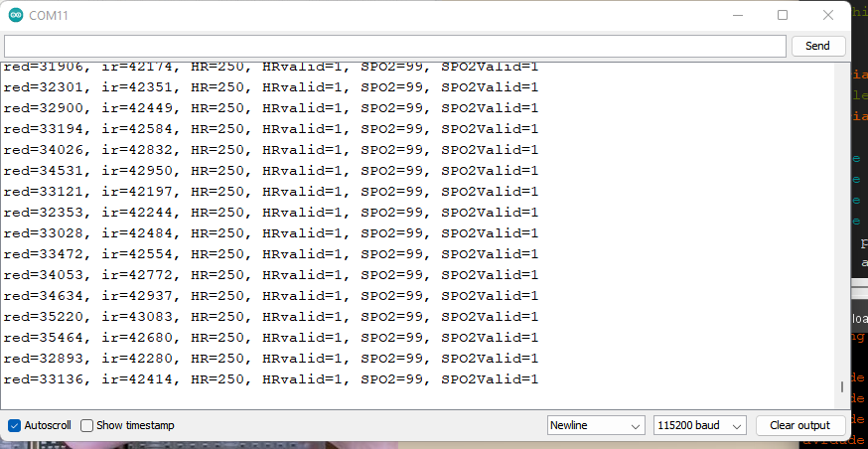Expand the 115200 baud rate dropdown
This screenshot has height=449, width=868.
pyautogui.click(x=700, y=426)
